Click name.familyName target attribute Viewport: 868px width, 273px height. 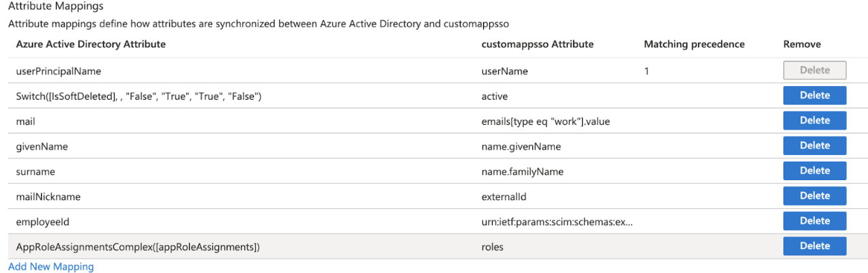523,171
